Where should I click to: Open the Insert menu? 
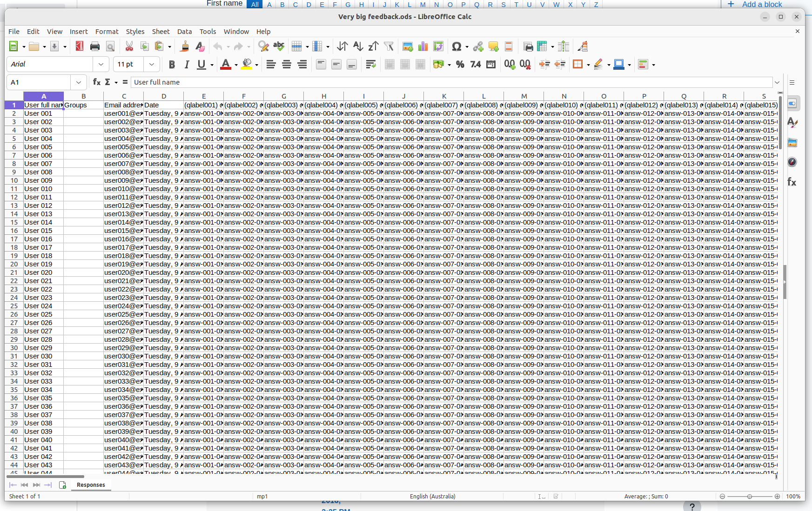[79, 32]
